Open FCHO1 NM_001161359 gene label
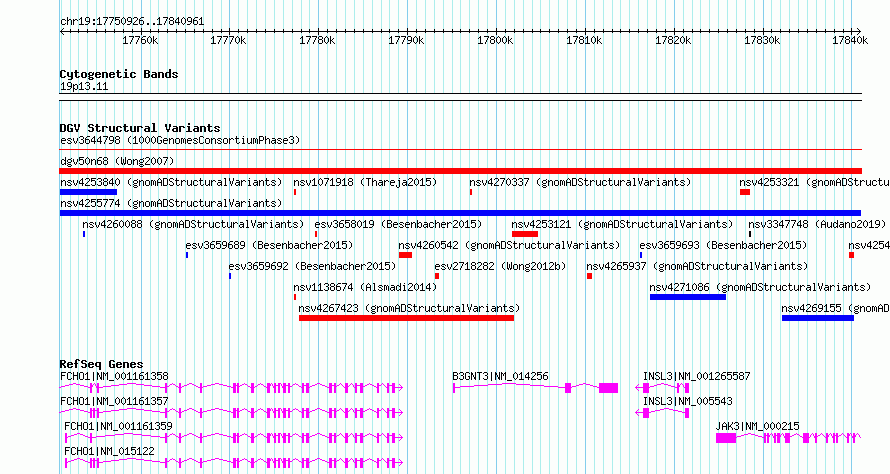 [x=118, y=426]
